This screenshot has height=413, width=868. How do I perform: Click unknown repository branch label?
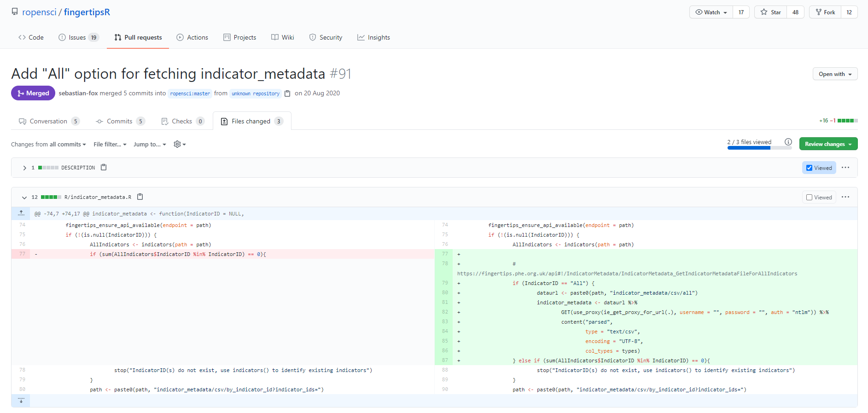pos(256,93)
